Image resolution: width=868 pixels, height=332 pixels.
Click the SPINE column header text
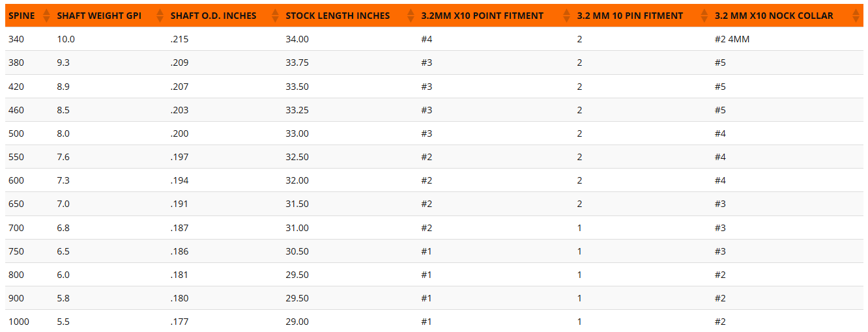[22, 16]
